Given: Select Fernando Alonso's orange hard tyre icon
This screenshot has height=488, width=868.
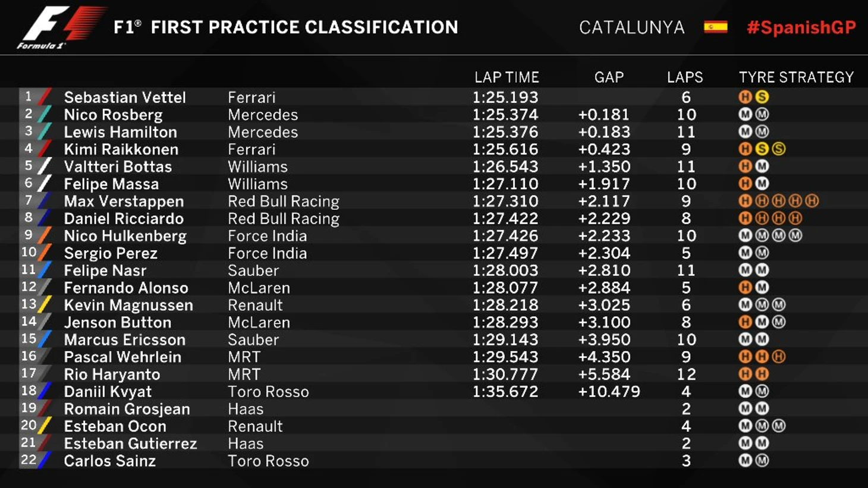Looking at the screenshot, I should pos(745,288).
